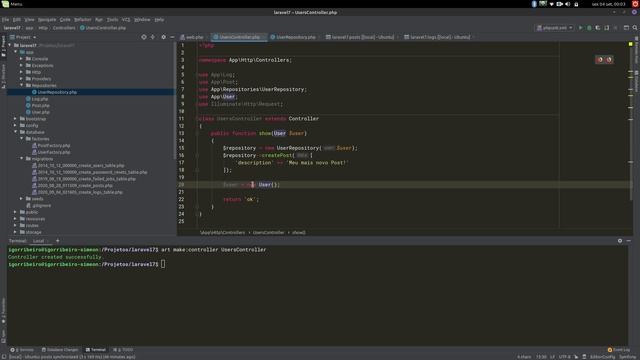Click tool windows toggle in status bar corner
Viewport: 640px width, 360px height.
3,357
